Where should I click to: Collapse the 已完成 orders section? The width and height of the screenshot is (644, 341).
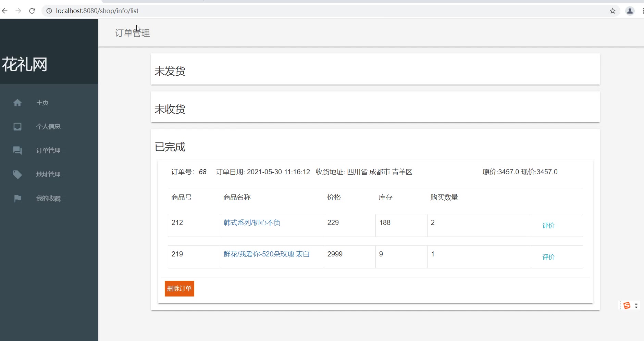pyautogui.click(x=170, y=147)
